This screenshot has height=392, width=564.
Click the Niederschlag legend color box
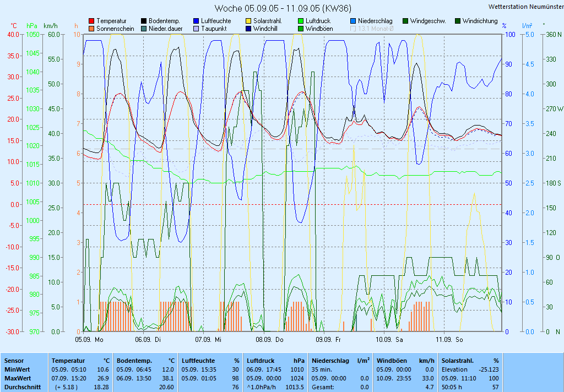pyautogui.click(x=353, y=21)
